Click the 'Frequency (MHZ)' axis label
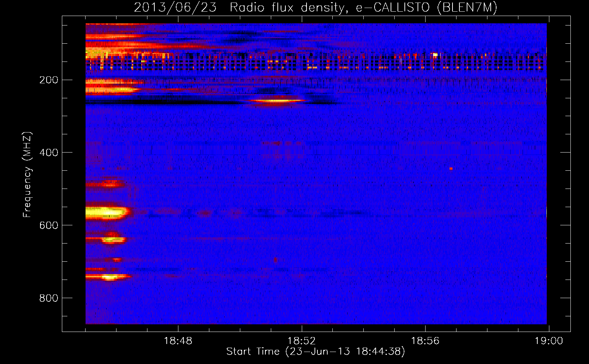The height and width of the screenshot is (364, 589). click(27, 175)
